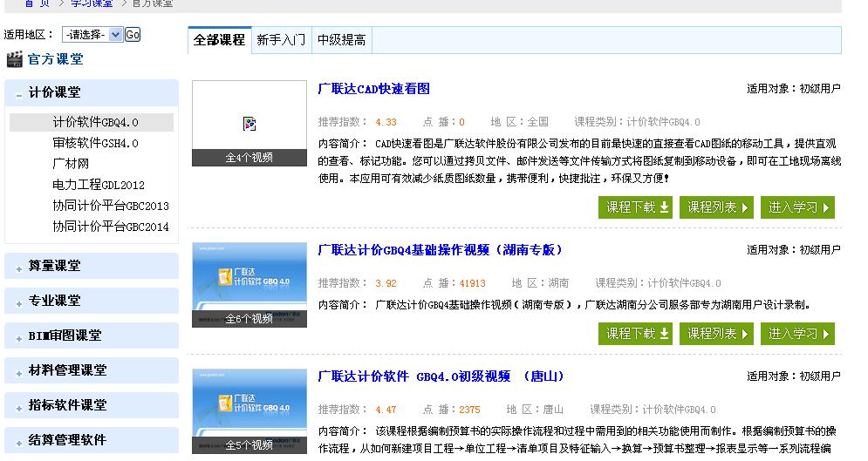Open course 广联达计价GBQ4基础操作视频（湖南专版）
The image size is (868, 461).
pyautogui.click(x=441, y=250)
